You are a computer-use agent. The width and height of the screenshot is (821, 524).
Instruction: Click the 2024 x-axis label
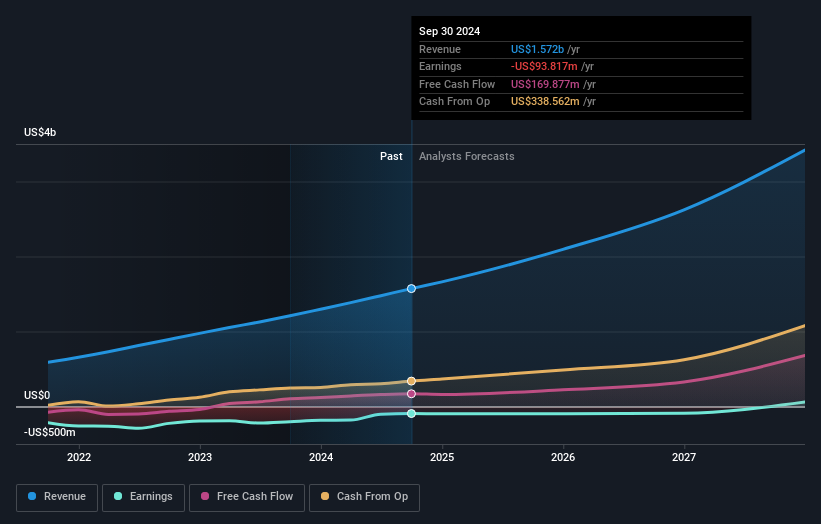point(321,458)
